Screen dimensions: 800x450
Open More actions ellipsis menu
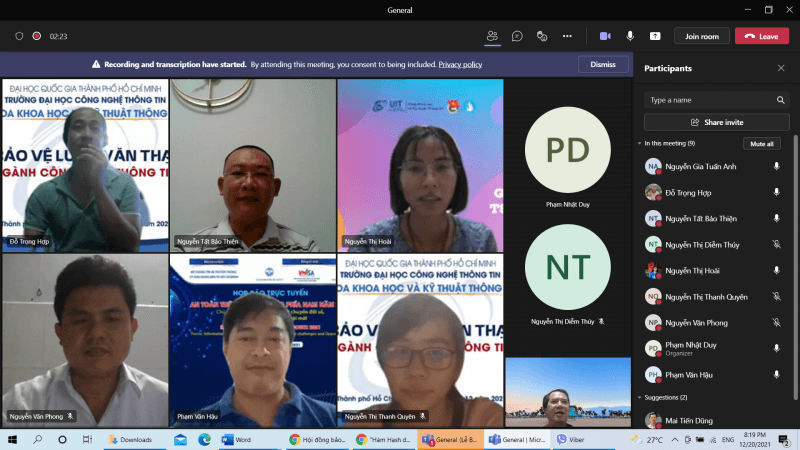567,36
